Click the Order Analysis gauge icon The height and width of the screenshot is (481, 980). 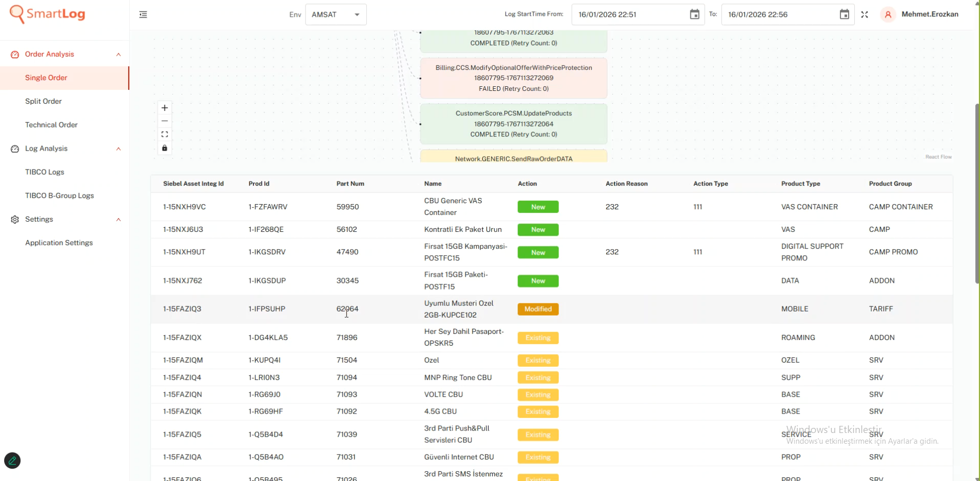click(15, 54)
